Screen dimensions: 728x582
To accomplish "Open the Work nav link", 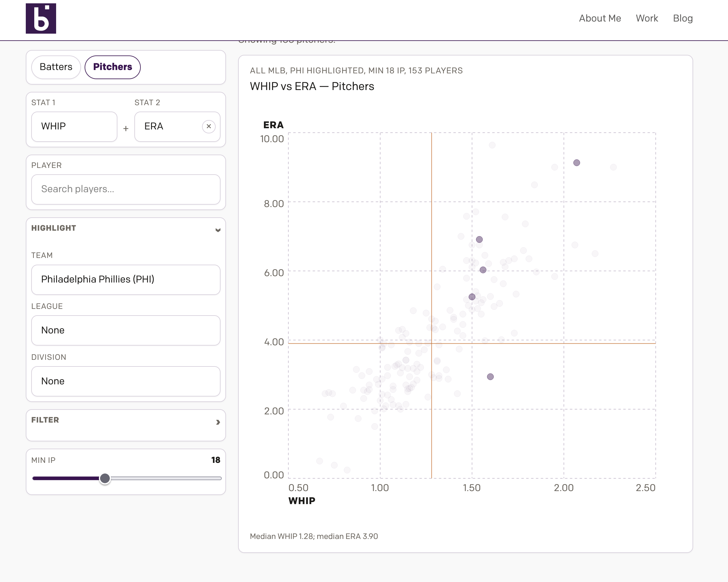I will point(647,18).
